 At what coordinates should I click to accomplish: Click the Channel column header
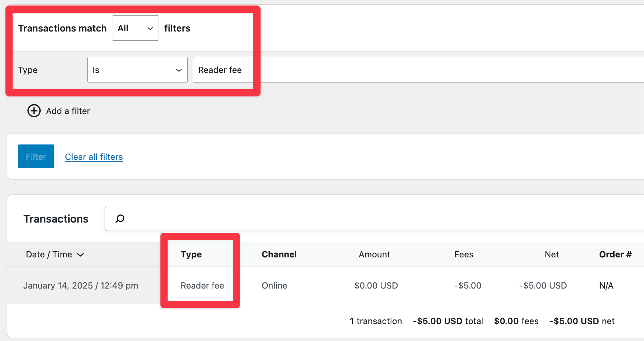pos(279,254)
